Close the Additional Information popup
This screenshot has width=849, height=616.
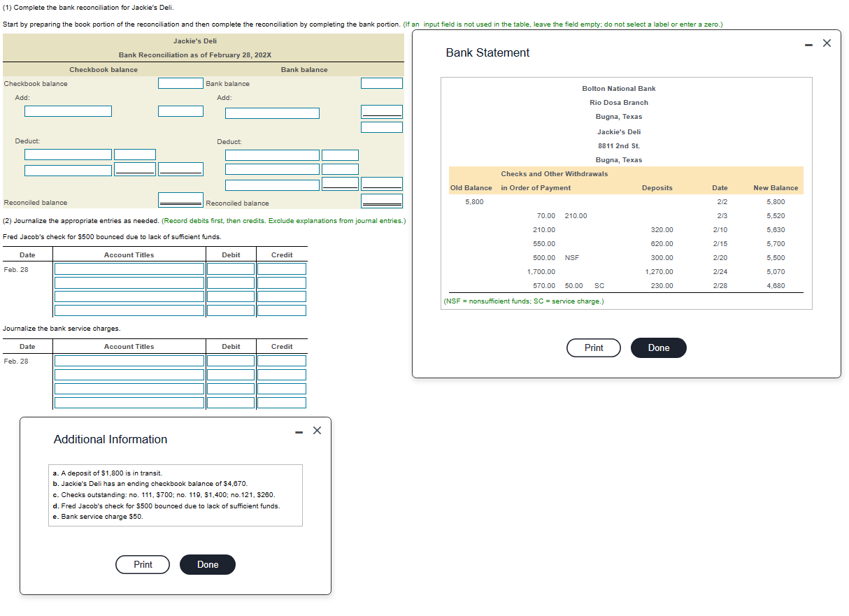click(317, 431)
